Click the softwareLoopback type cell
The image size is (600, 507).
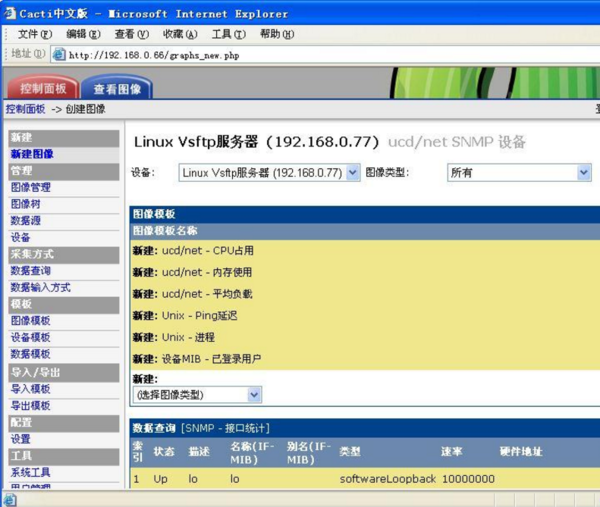pos(388,479)
